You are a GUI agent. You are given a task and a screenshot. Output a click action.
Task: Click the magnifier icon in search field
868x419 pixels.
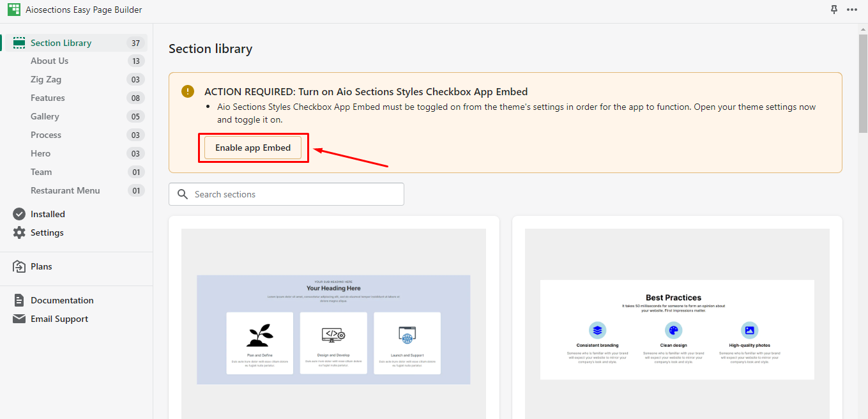[183, 194]
